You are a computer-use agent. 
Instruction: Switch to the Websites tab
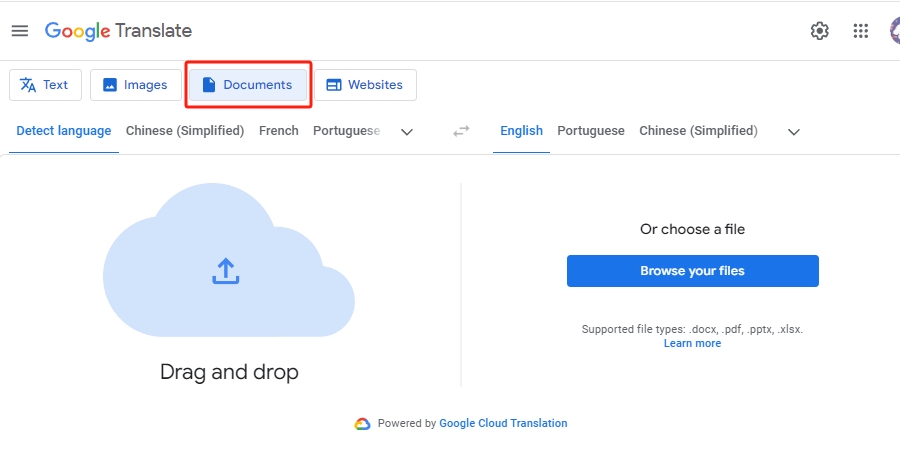365,85
